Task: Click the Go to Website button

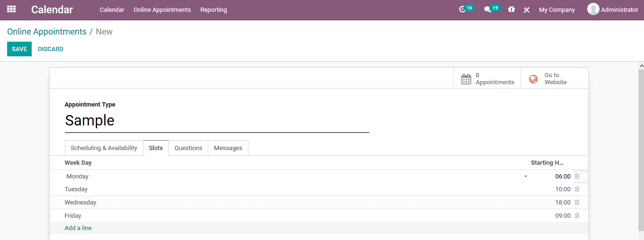Action: click(x=554, y=79)
